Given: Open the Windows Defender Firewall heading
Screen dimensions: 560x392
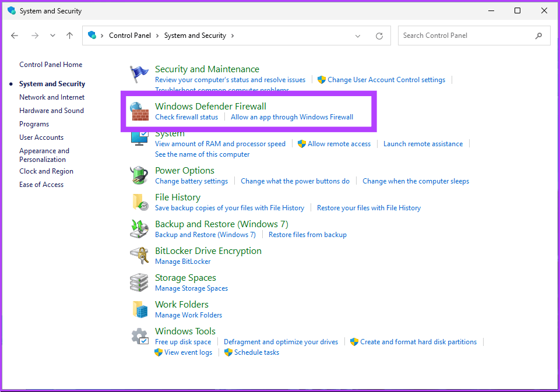Looking at the screenshot, I should [210, 107].
